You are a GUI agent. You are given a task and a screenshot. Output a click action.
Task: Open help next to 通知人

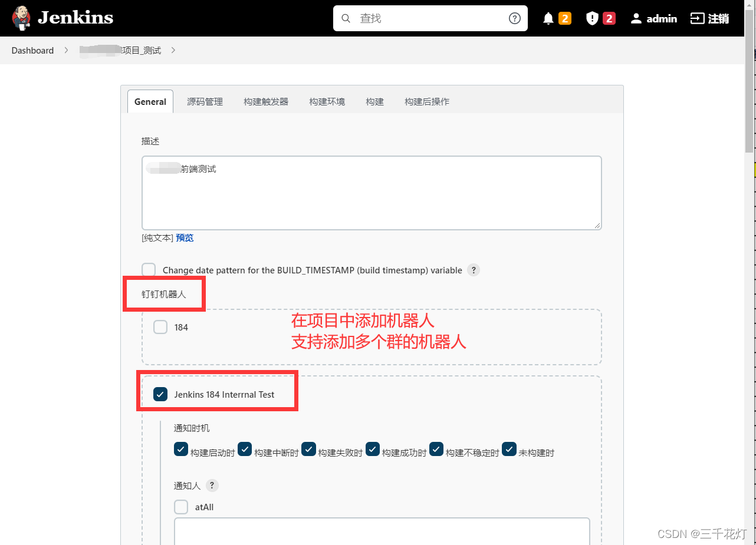pos(211,485)
